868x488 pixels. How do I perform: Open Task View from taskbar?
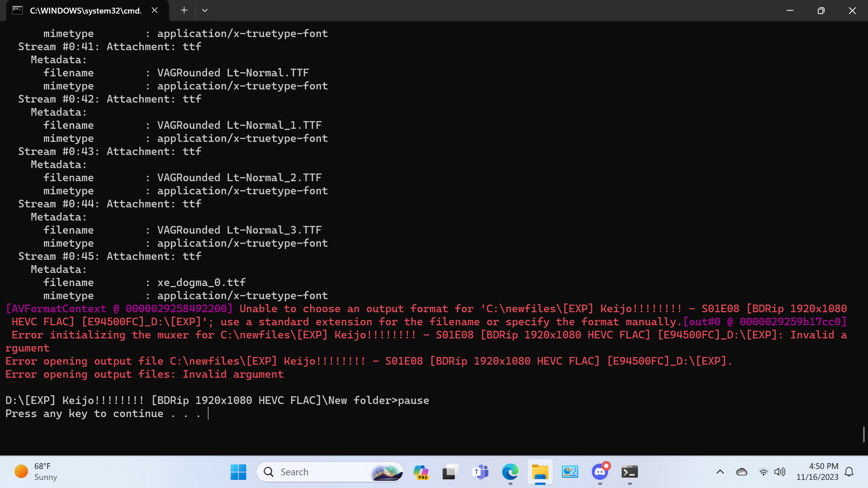pyautogui.click(x=450, y=472)
